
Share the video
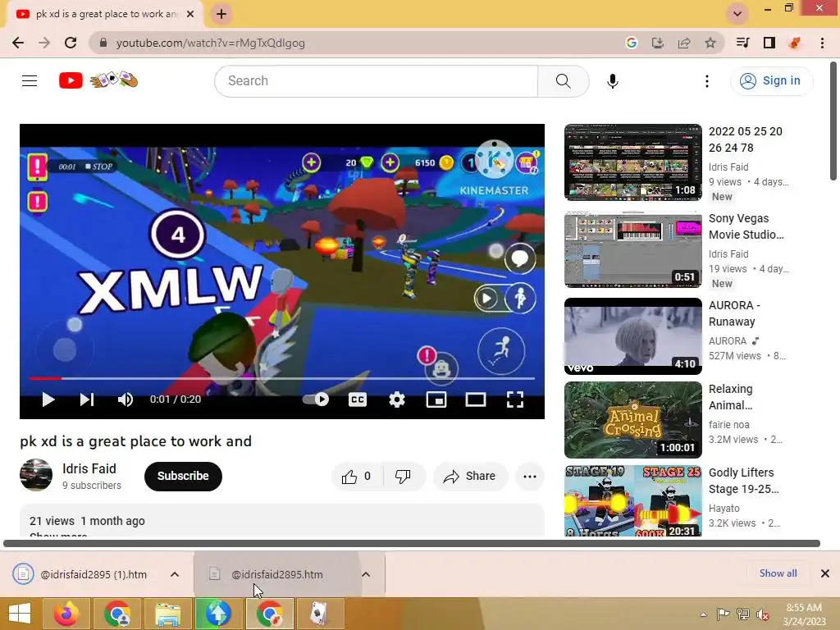point(470,477)
